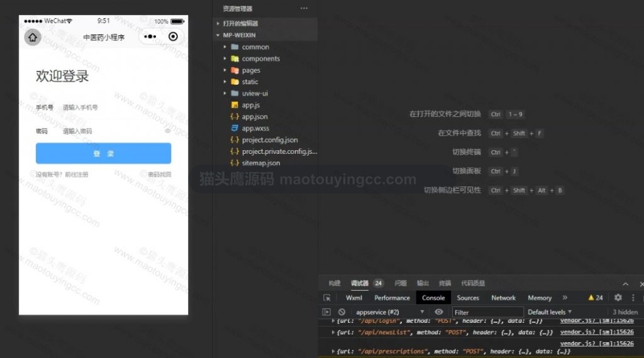Open the Network devtools tab

click(x=503, y=298)
